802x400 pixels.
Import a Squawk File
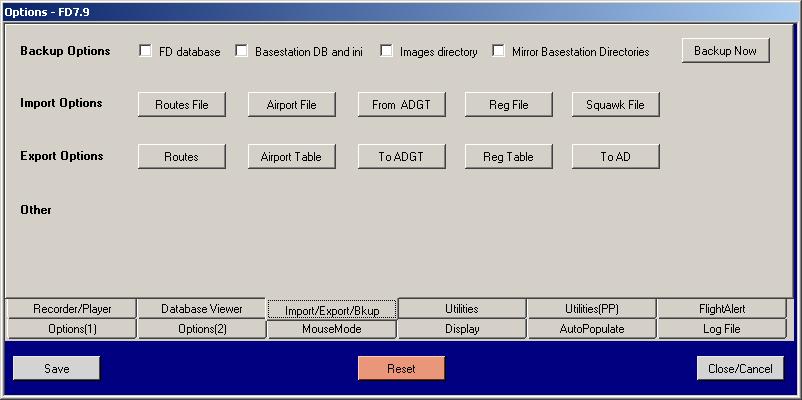tap(615, 105)
